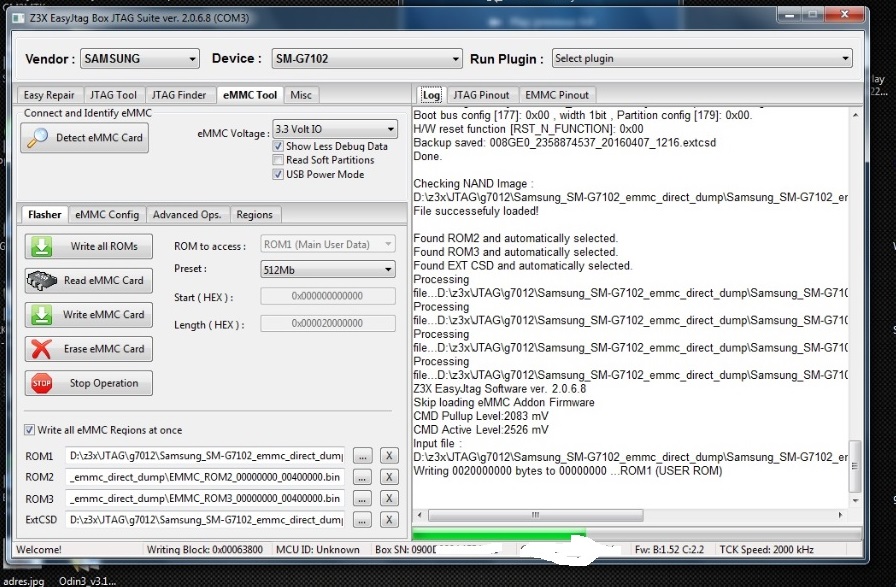Open the Vendor SAMSUNG dropdown
This screenshot has width=896, height=587.
click(x=139, y=59)
